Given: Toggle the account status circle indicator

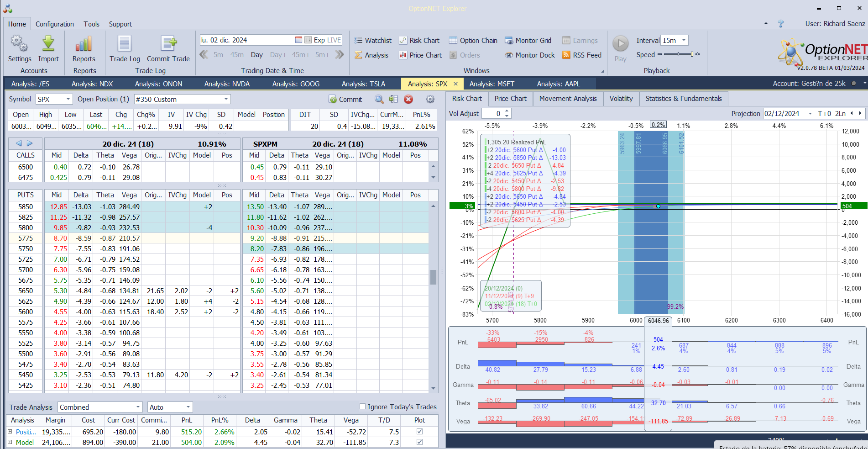Looking at the screenshot, I should click(x=853, y=84).
